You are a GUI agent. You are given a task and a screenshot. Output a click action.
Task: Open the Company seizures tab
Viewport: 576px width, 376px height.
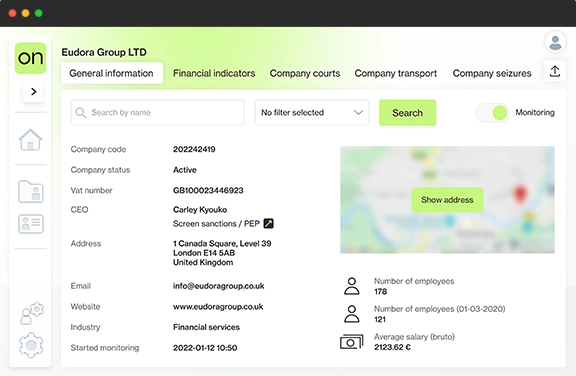click(x=492, y=73)
